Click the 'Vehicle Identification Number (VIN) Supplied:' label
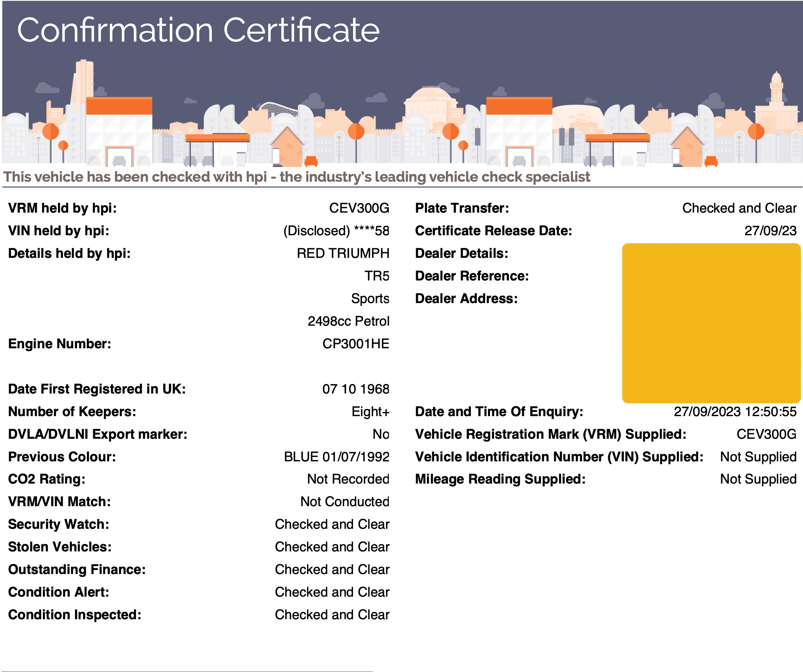 point(559,457)
